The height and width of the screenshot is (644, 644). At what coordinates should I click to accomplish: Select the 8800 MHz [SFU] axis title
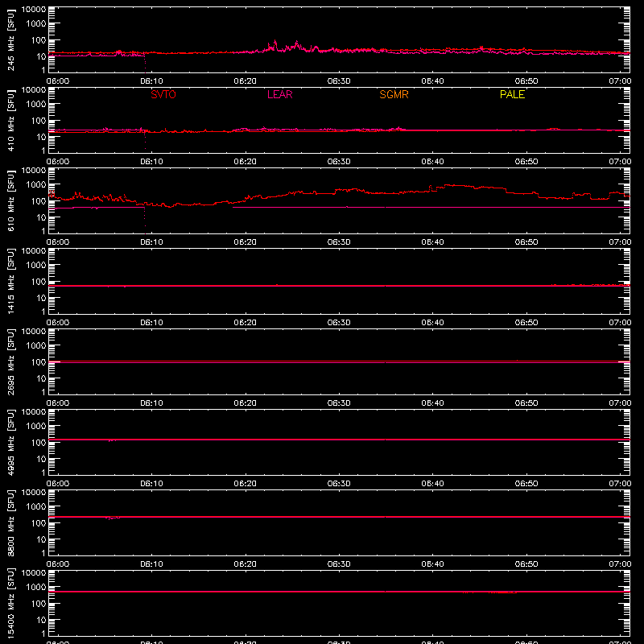[10, 522]
